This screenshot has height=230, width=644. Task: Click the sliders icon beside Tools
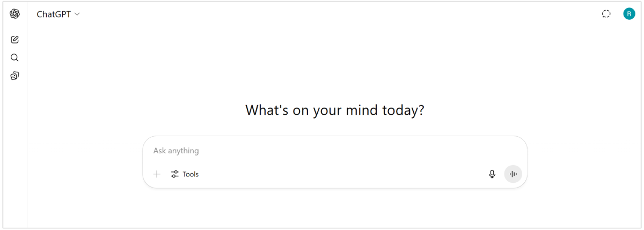click(175, 174)
